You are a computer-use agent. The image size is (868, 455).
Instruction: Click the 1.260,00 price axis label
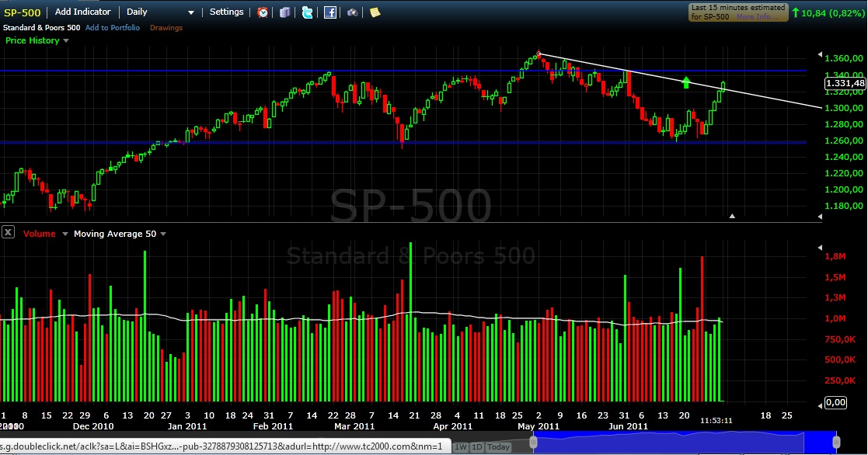click(x=844, y=141)
